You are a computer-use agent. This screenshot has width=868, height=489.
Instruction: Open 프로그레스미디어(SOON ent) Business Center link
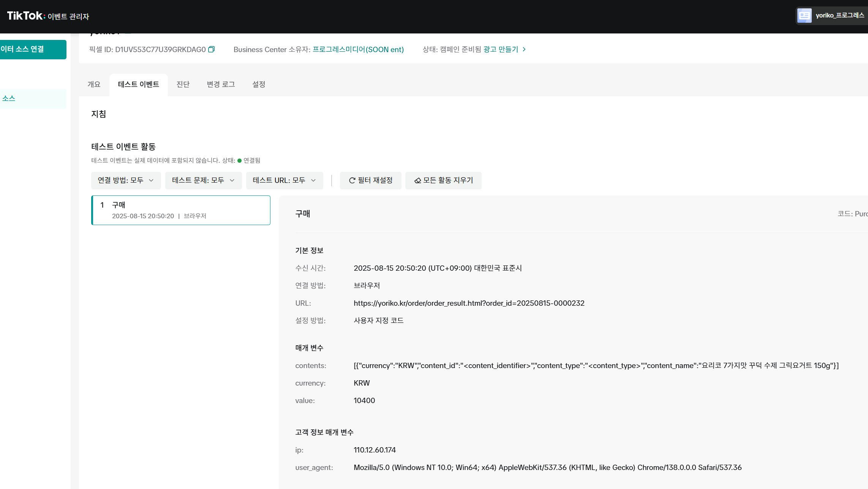[358, 49]
